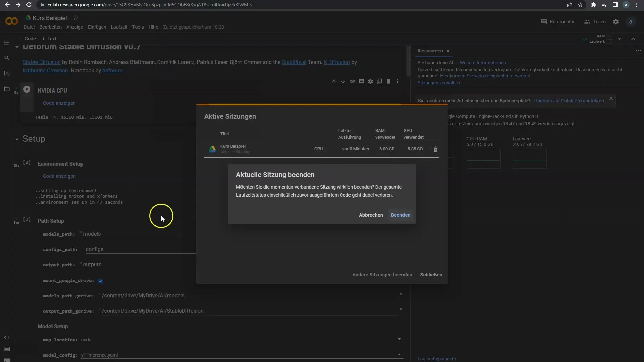Click Laufzeittyp ändern link

tap(437, 359)
